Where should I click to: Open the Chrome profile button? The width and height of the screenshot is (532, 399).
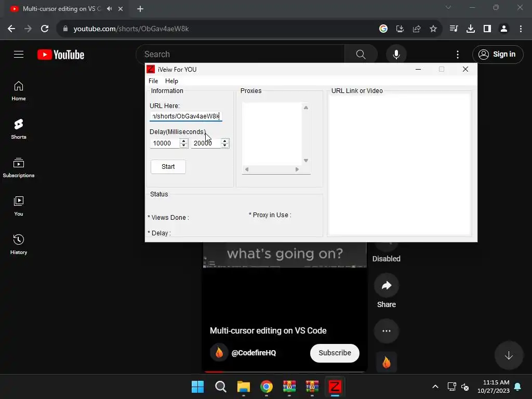(x=504, y=29)
